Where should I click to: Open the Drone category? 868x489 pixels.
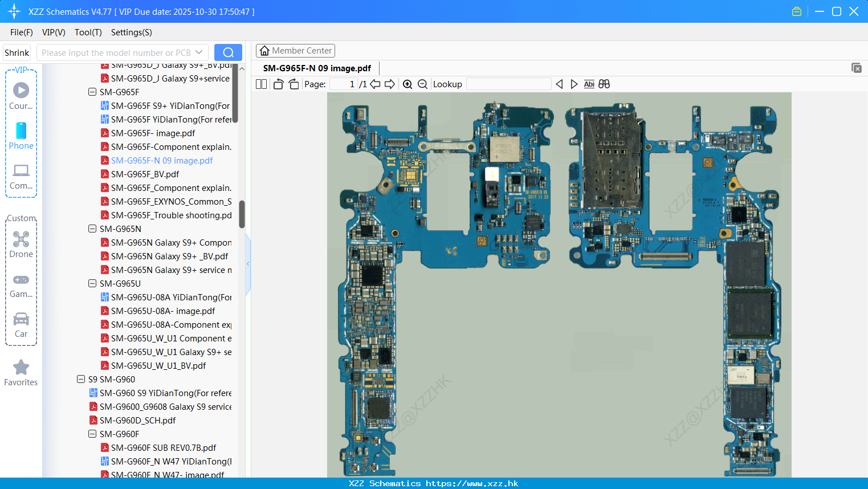(21, 244)
